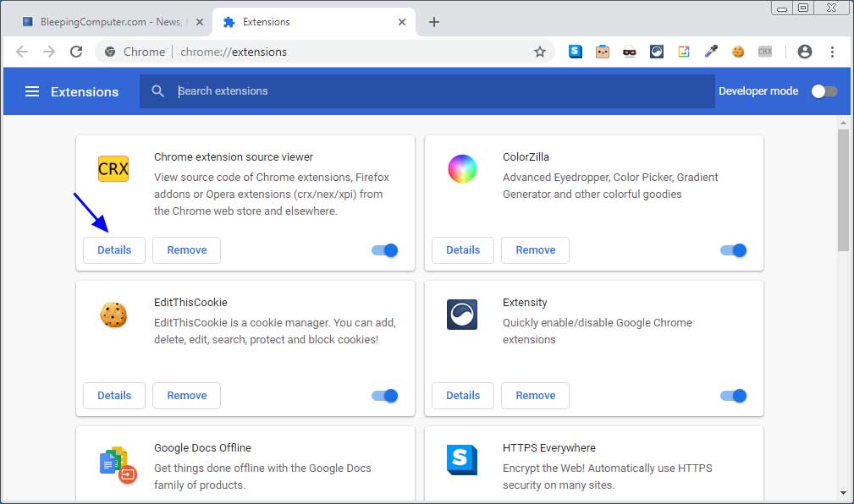Image resolution: width=854 pixels, height=504 pixels.
Task: Enable Developer mode
Action: pyautogui.click(x=824, y=91)
